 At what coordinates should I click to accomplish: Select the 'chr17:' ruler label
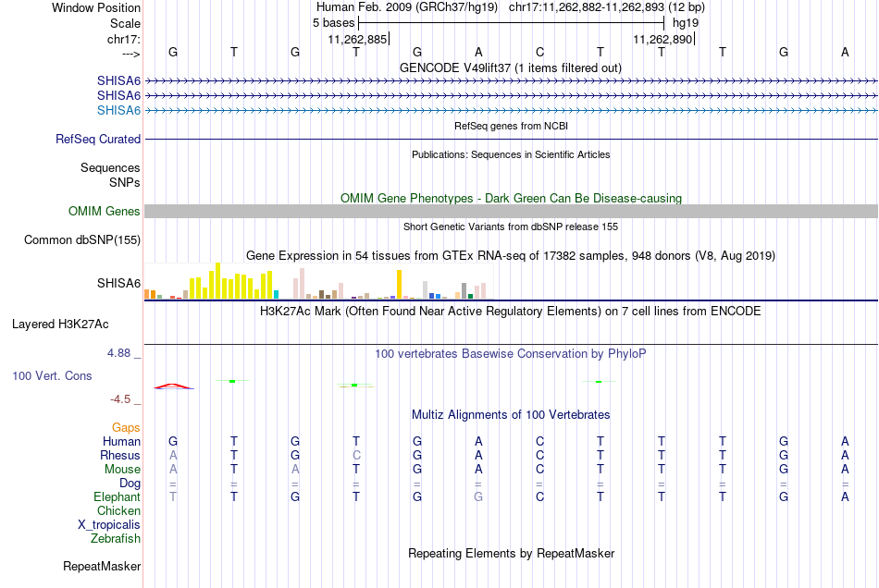tap(123, 39)
